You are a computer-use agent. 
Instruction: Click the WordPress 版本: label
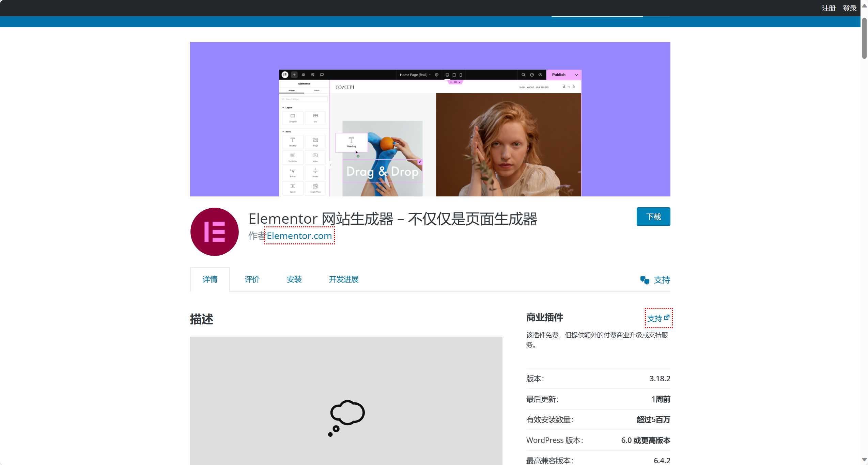click(x=555, y=440)
